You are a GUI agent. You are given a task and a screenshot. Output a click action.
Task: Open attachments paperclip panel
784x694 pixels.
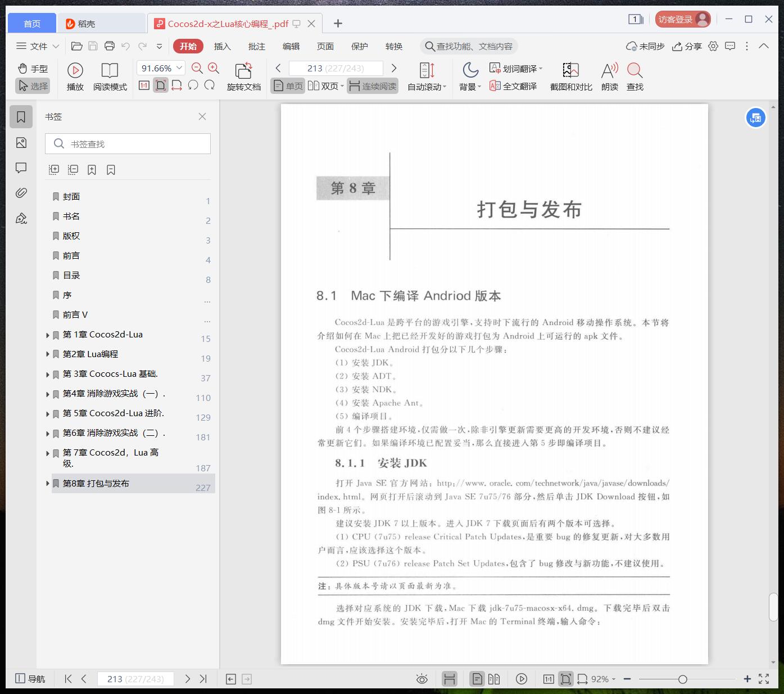point(21,193)
